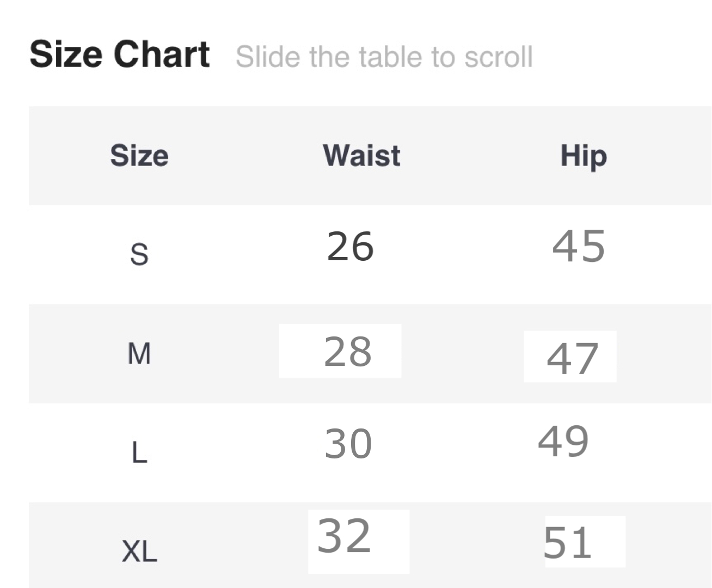Choose the S size label

click(x=139, y=254)
